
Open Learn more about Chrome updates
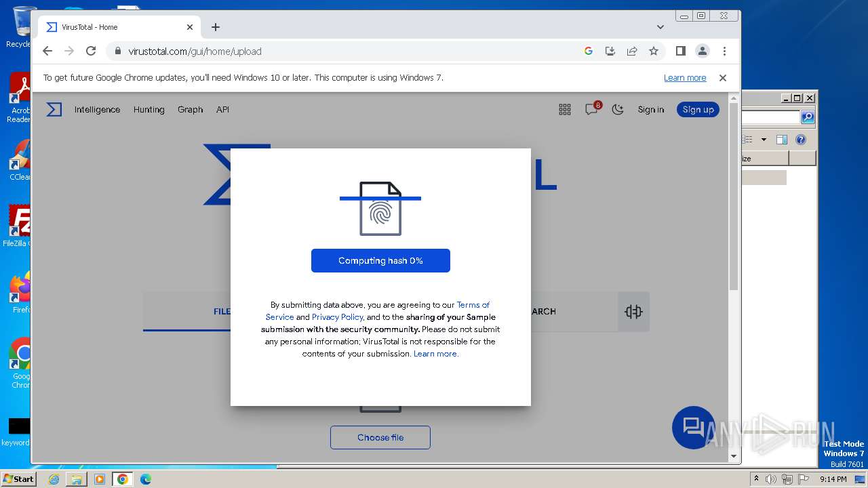(x=685, y=78)
